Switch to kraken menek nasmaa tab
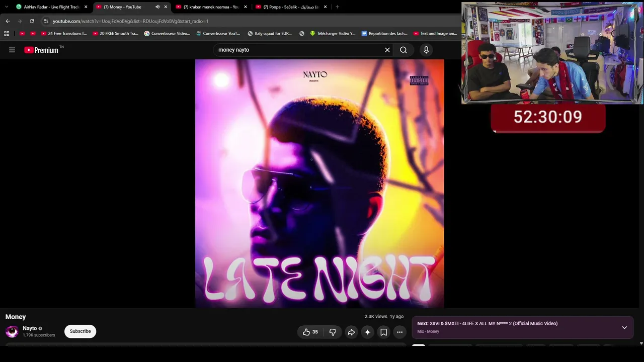The image size is (644, 362). click(x=212, y=7)
